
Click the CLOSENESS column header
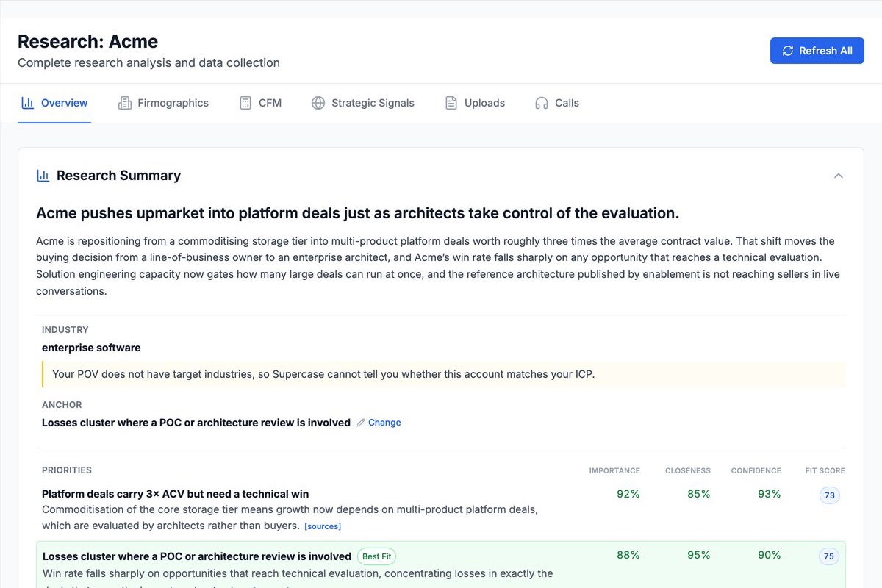tap(688, 470)
